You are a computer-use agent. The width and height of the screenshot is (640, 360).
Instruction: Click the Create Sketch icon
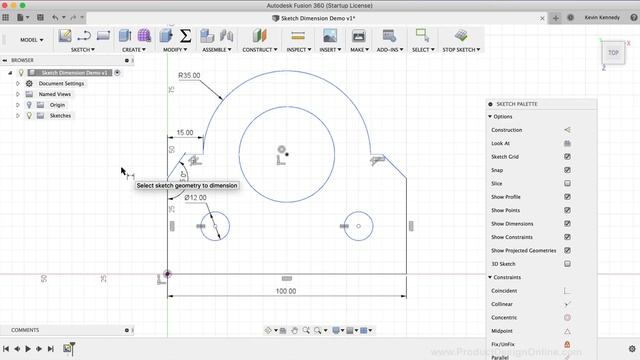pyautogui.click(x=64, y=36)
